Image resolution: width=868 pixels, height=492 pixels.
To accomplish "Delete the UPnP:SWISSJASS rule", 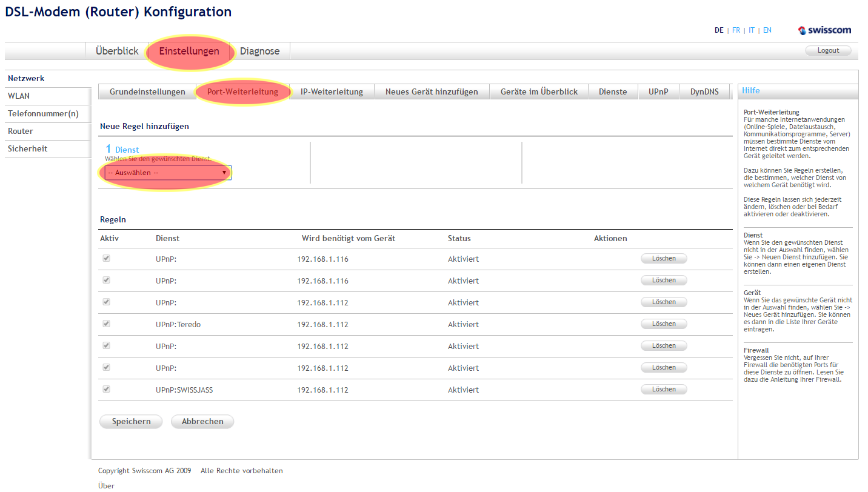I will click(x=664, y=390).
